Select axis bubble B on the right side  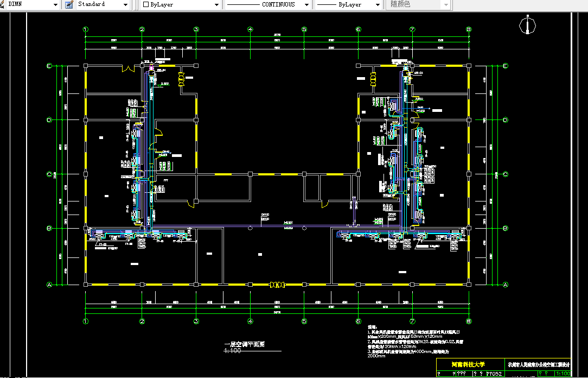point(506,228)
